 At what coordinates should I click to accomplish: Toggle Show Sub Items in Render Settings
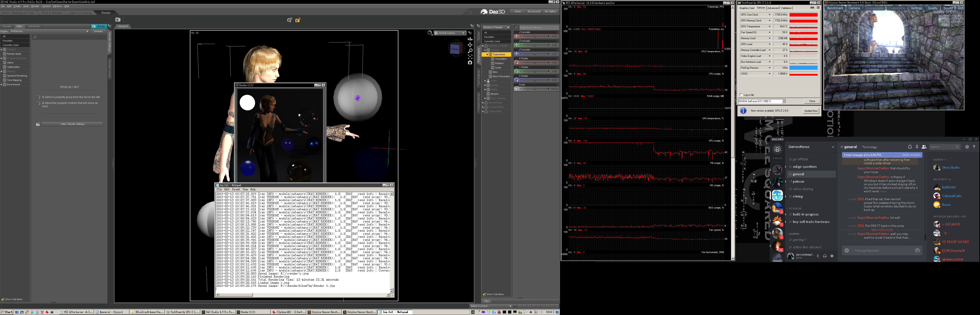click(x=3, y=299)
